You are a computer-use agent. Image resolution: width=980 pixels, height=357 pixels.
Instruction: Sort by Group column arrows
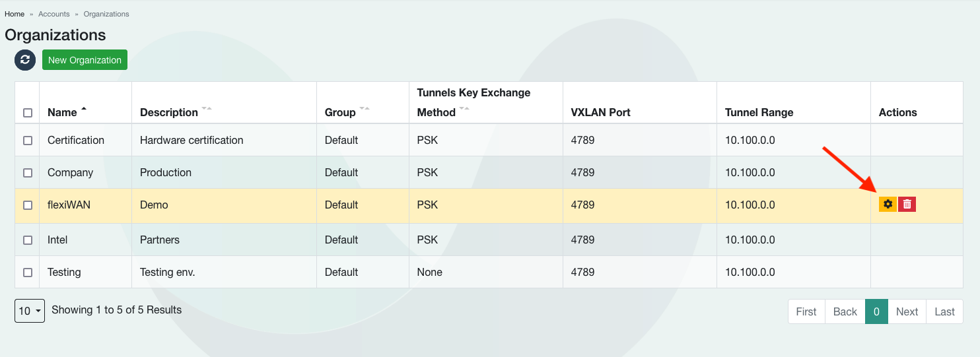[365, 109]
